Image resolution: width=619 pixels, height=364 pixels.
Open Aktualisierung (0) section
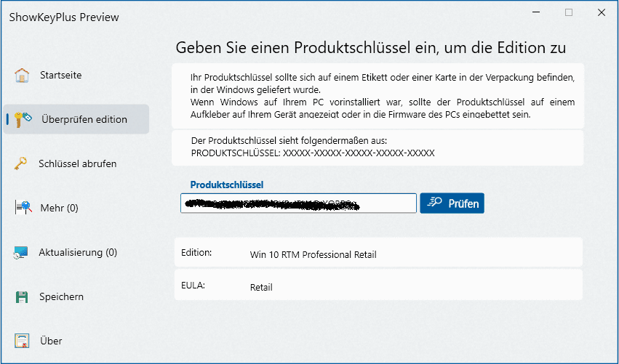[x=78, y=252]
